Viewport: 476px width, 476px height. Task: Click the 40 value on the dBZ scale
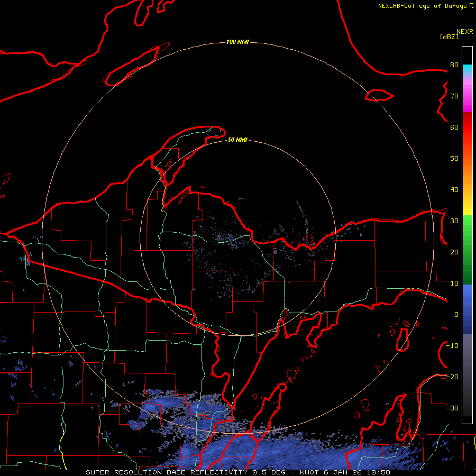[x=454, y=190]
